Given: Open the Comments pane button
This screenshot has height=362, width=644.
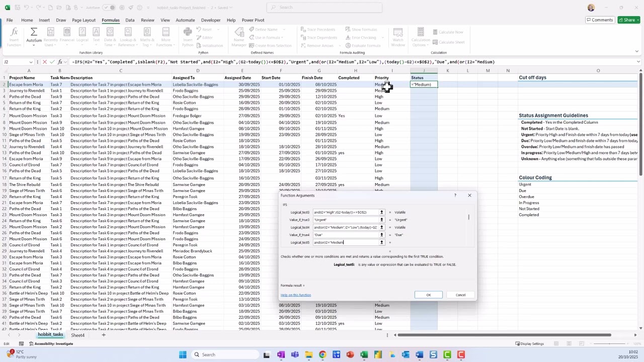Looking at the screenshot, I should [600, 20].
